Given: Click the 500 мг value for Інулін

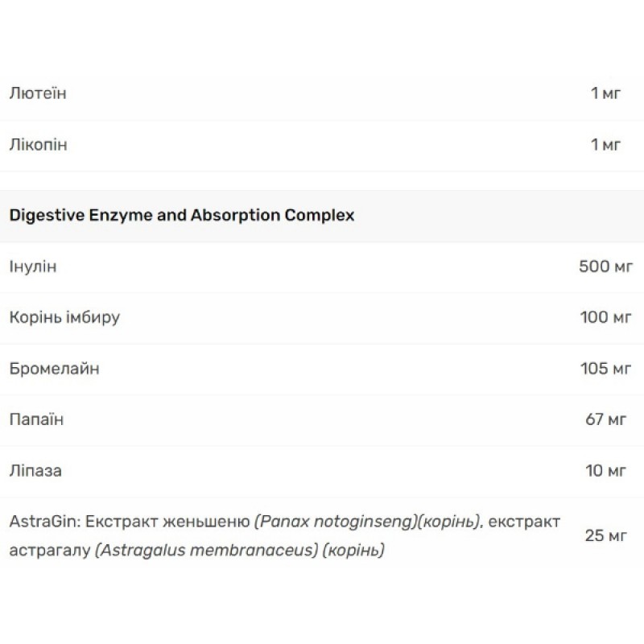Looking at the screenshot, I should [x=606, y=266].
